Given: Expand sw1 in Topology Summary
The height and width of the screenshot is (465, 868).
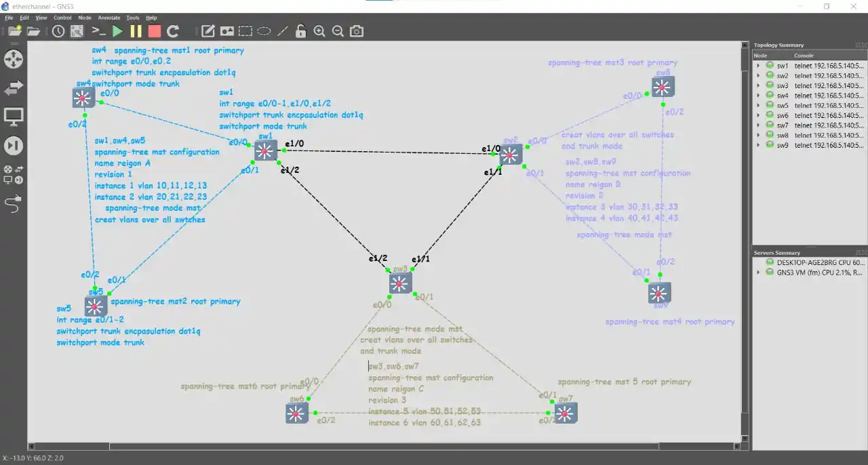Looking at the screenshot, I should tap(759, 66).
